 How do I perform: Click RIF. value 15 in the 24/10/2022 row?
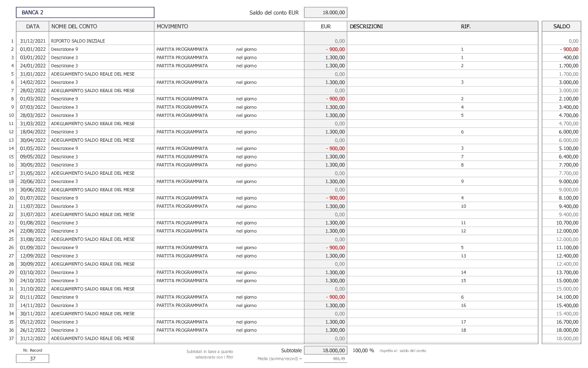tap(464, 281)
